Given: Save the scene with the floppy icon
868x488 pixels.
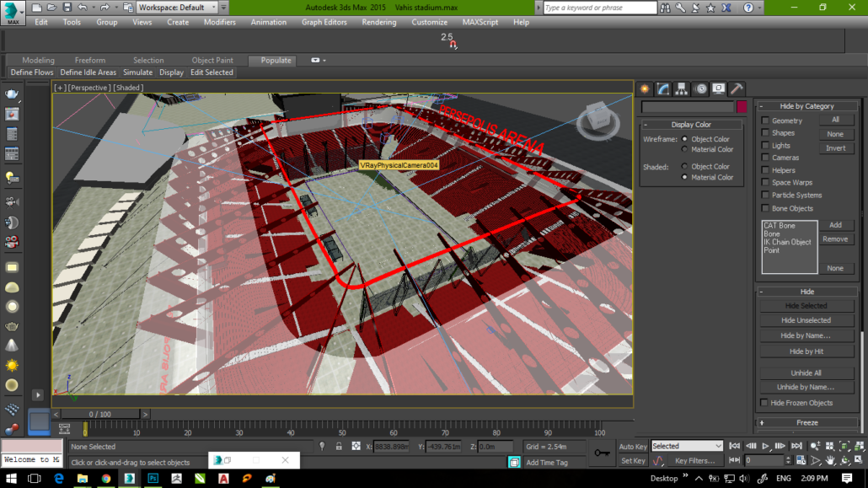Looking at the screenshot, I should (67, 8).
